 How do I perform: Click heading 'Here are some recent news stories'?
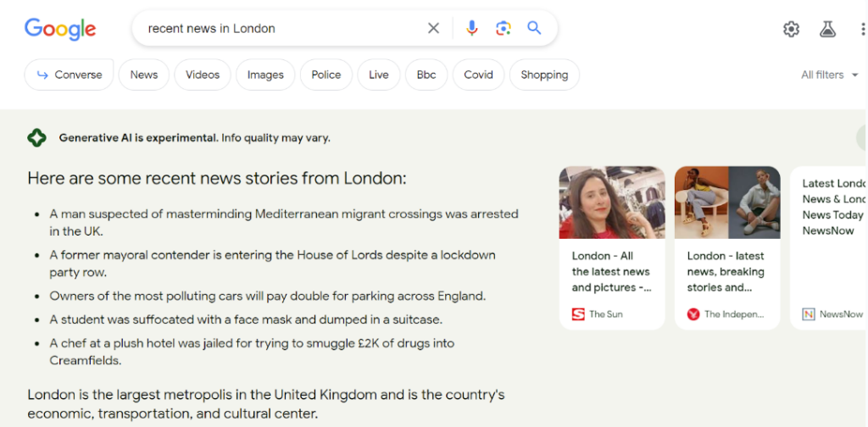pos(217,179)
